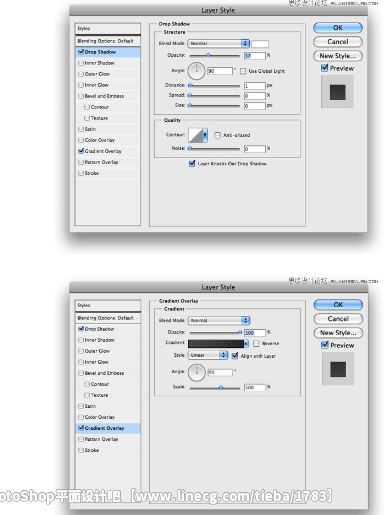
Task: Click Drop Shadow angle dial
Action: tap(196, 71)
